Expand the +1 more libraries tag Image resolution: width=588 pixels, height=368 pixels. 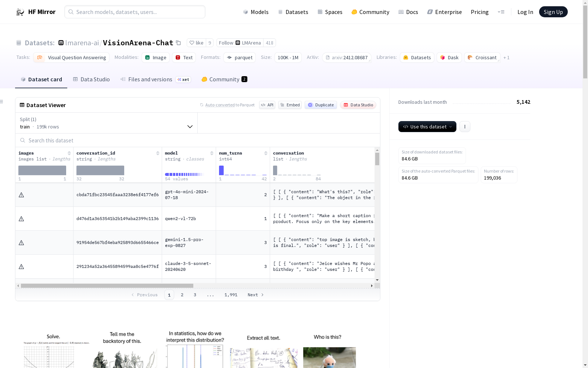(506, 57)
